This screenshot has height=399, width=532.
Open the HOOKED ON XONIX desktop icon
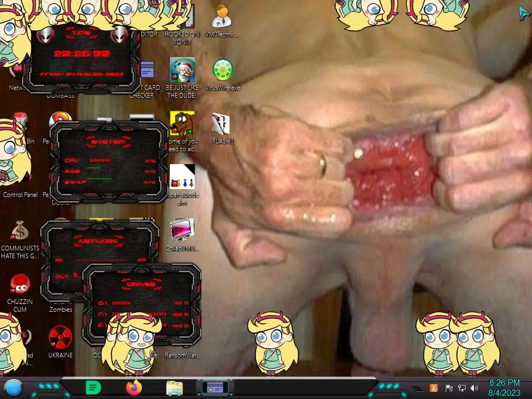tap(182, 24)
